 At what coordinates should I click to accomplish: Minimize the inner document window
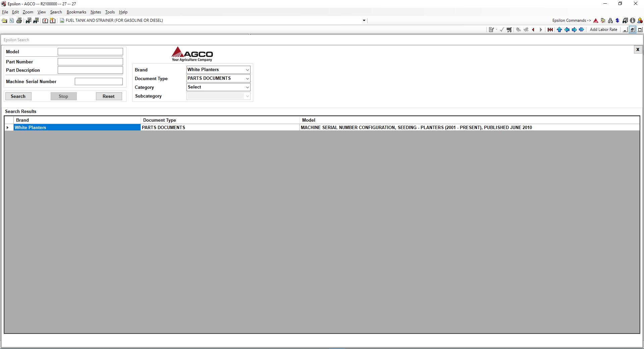pos(625,30)
